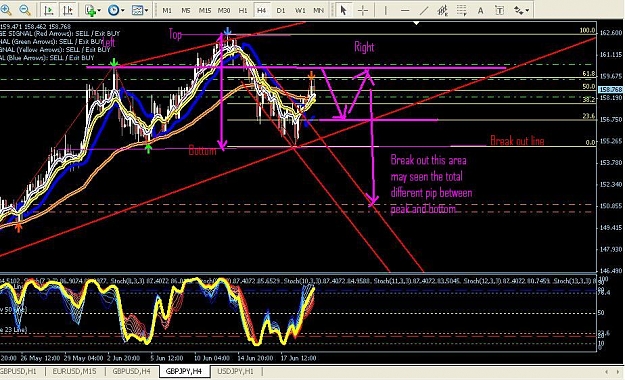
Task: Switch chart to M1 timeframe
Action: coord(167,10)
